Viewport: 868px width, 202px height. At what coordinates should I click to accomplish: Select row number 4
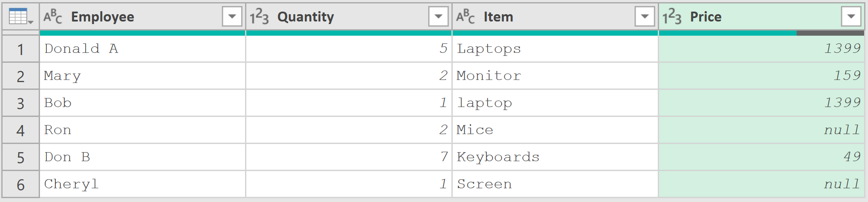pos(21,130)
